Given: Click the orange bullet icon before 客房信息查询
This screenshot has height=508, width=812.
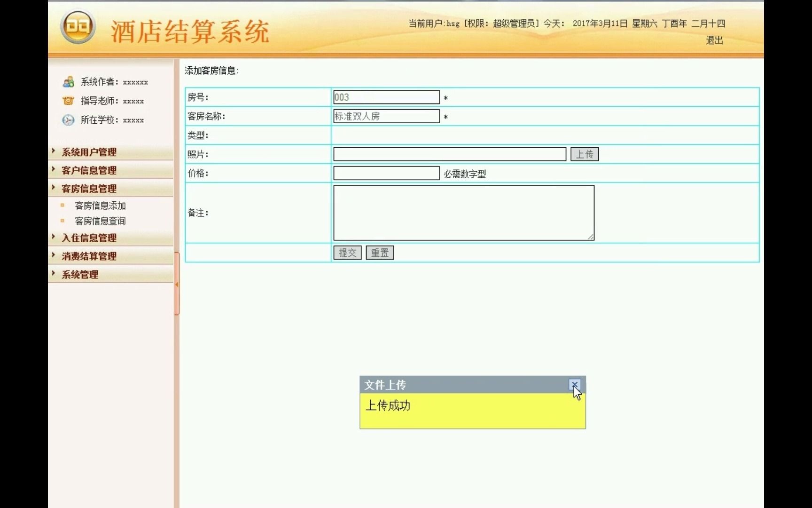Looking at the screenshot, I should [x=62, y=221].
